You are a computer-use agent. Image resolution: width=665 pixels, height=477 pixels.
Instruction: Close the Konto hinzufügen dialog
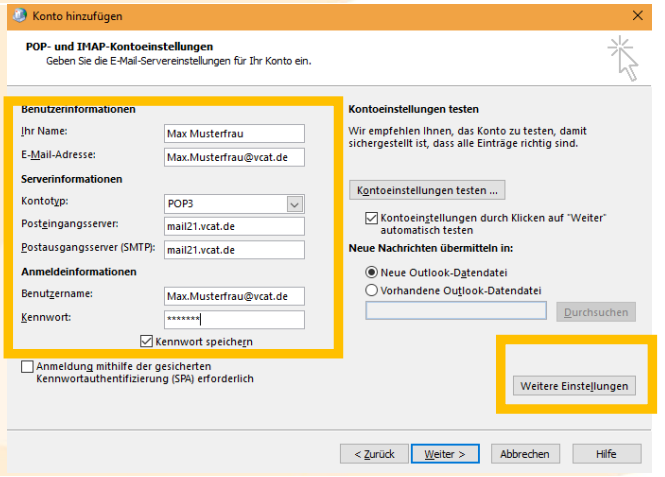point(638,16)
